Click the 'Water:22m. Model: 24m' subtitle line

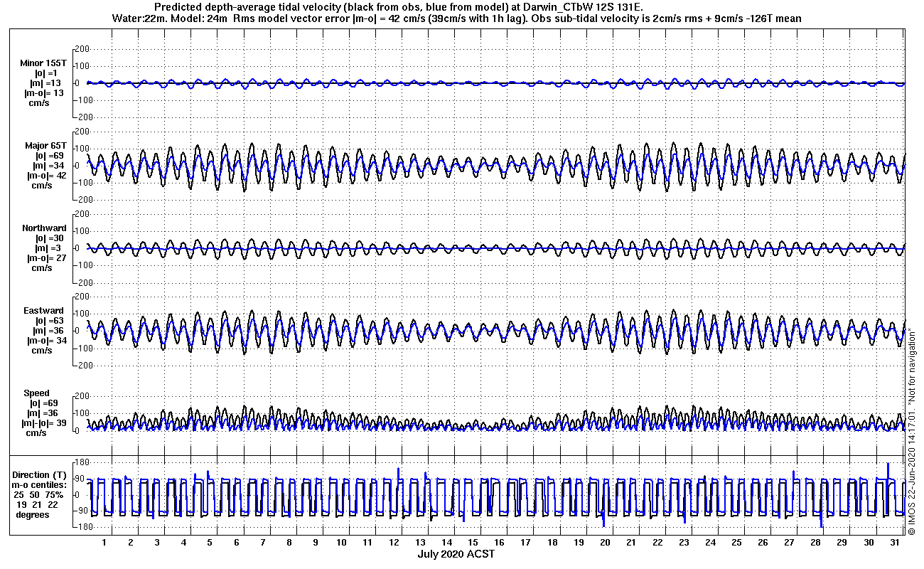457,18
